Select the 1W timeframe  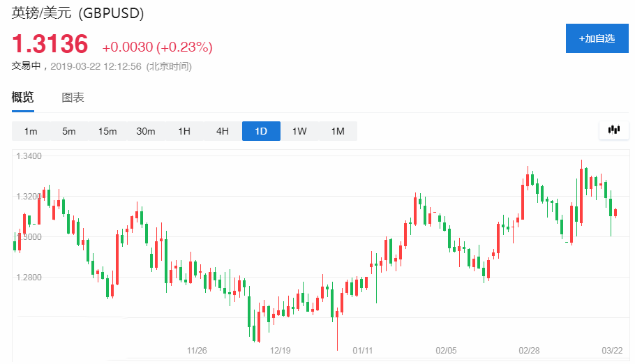point(299,131)
